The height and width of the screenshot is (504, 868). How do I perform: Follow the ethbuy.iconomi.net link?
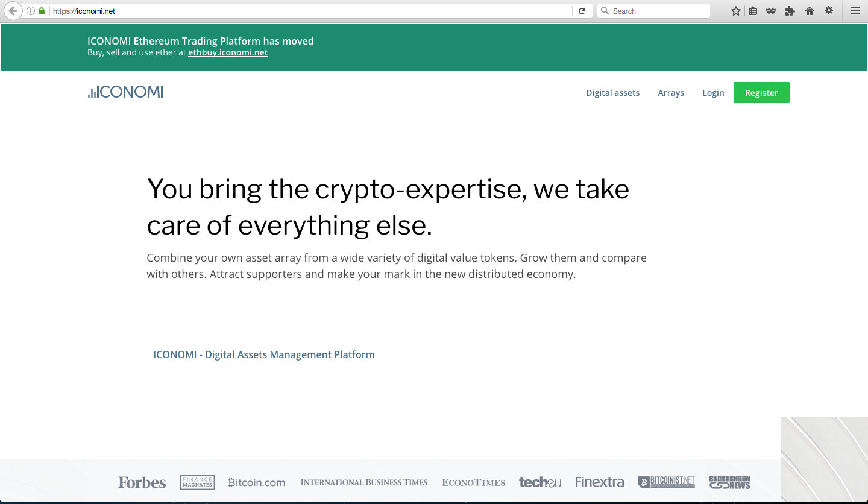pyautogui.click(x=228, y=52)
